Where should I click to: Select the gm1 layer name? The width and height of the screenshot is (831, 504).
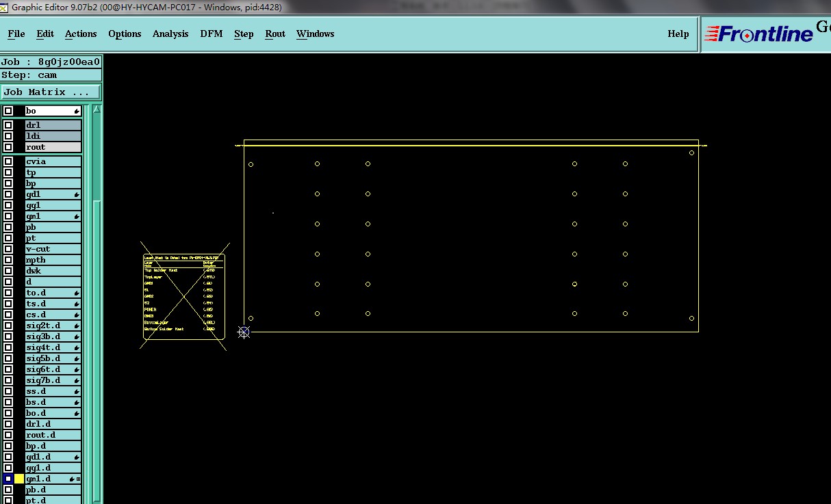53,216
